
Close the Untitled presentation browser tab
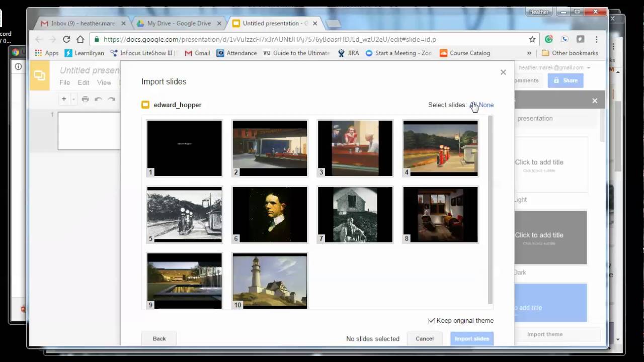coord(315,23)
